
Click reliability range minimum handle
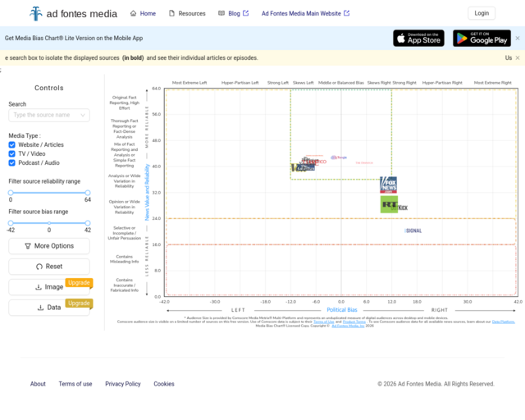click(11, 193)
